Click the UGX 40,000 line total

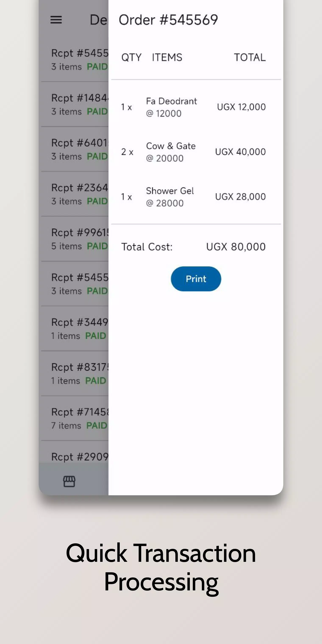click(240, 152)
